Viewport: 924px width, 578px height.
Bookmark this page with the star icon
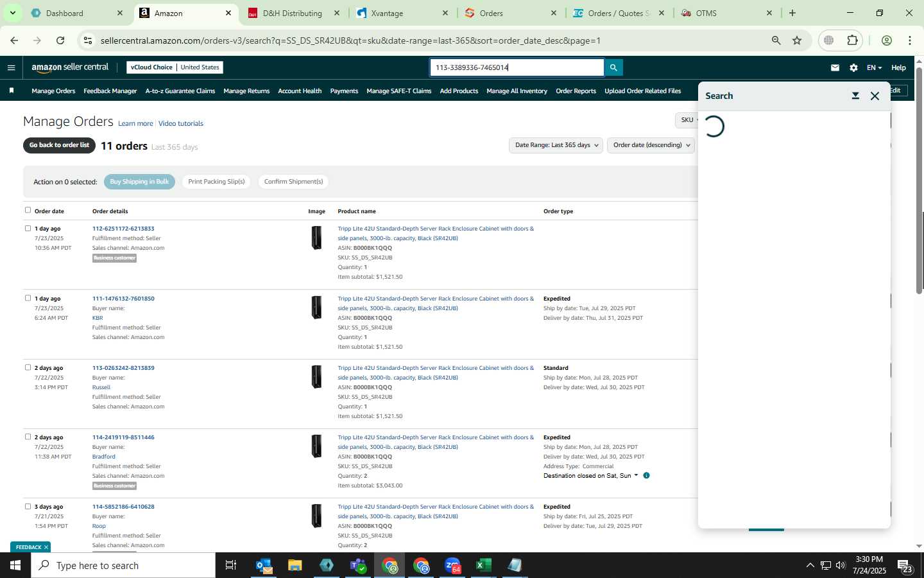(797, 40)
